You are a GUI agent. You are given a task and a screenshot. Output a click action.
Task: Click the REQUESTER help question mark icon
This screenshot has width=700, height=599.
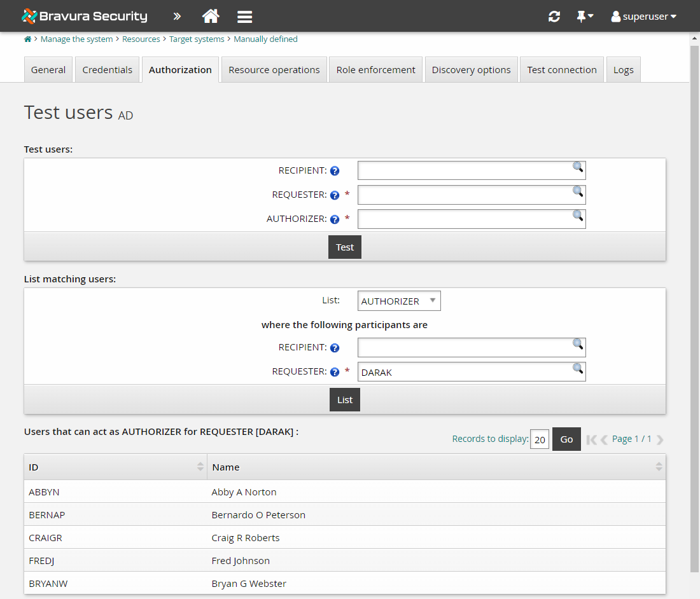click(334, 195)
